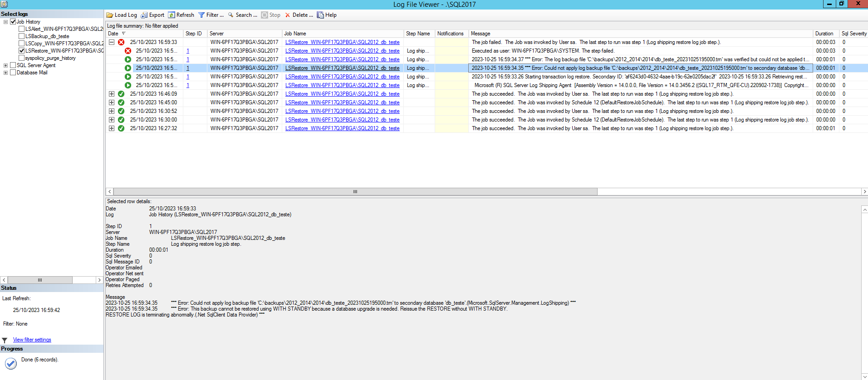The width and height of the screenshot is (868, 380).
Task: Collapse the Job History tree node
Action: coord(5,22)
